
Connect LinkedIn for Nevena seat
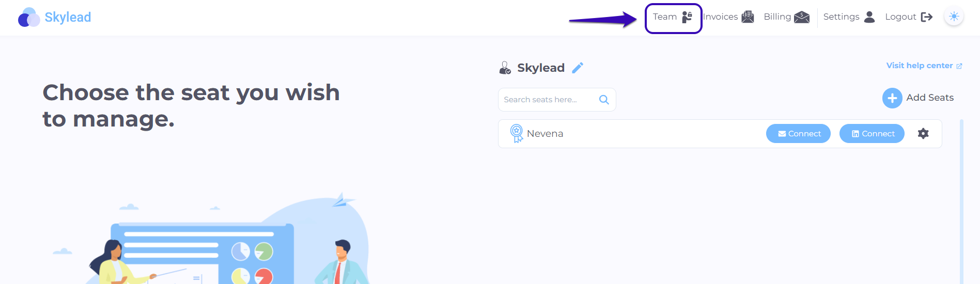click(872, 133)
